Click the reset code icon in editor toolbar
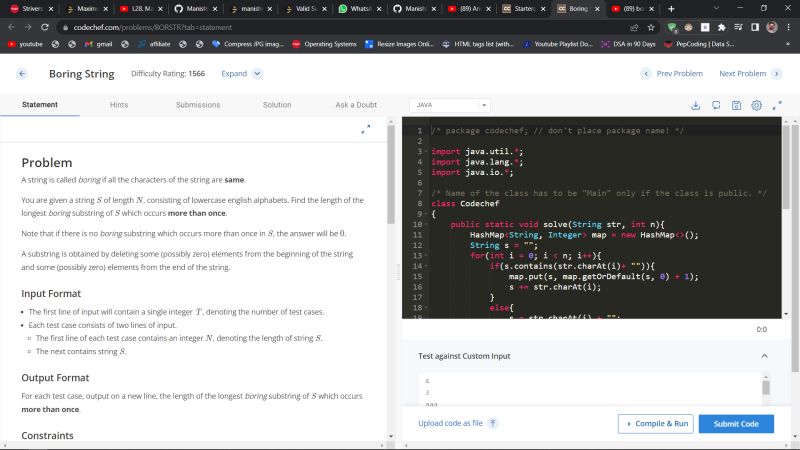800x450 pixels. coord(716,105)
